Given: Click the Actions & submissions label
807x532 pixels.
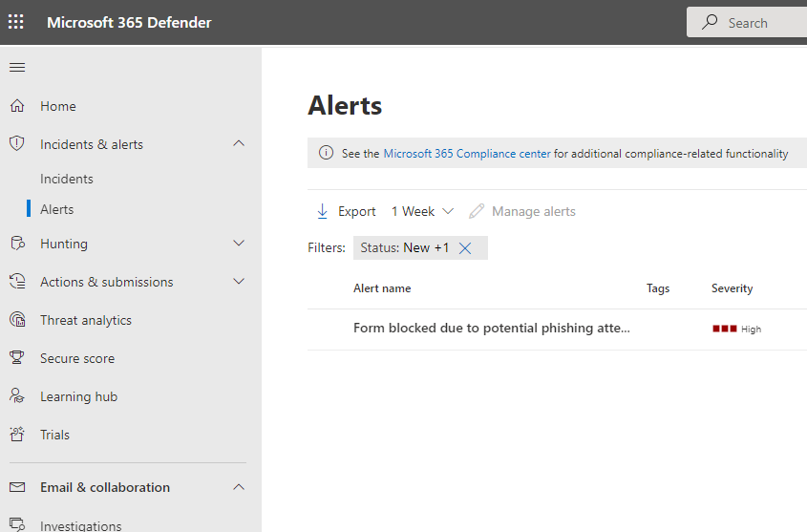Looking at the screenshot, I should coord(107,282).
